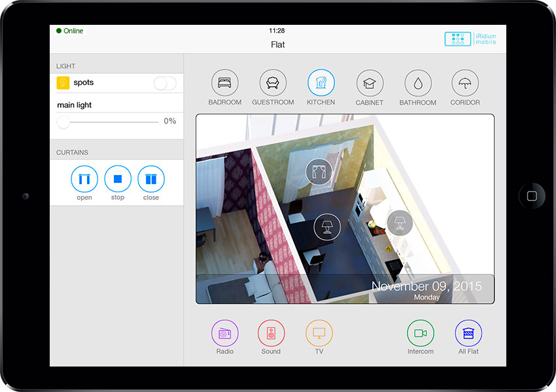The height and width of the screenshot is (392, 556).
Task: Open the CABINET graduation cap icon
Action: pos(370,83)
